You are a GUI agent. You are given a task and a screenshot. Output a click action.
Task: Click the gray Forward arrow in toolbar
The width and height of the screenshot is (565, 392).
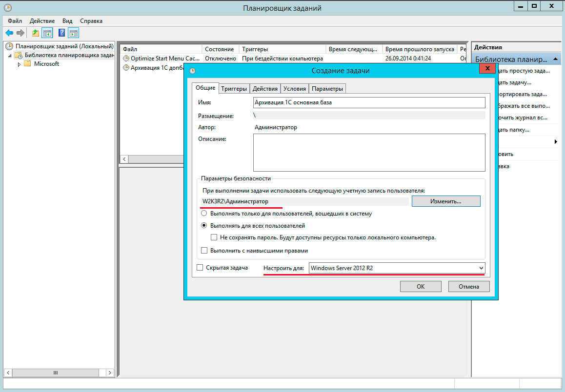point(20,33)
